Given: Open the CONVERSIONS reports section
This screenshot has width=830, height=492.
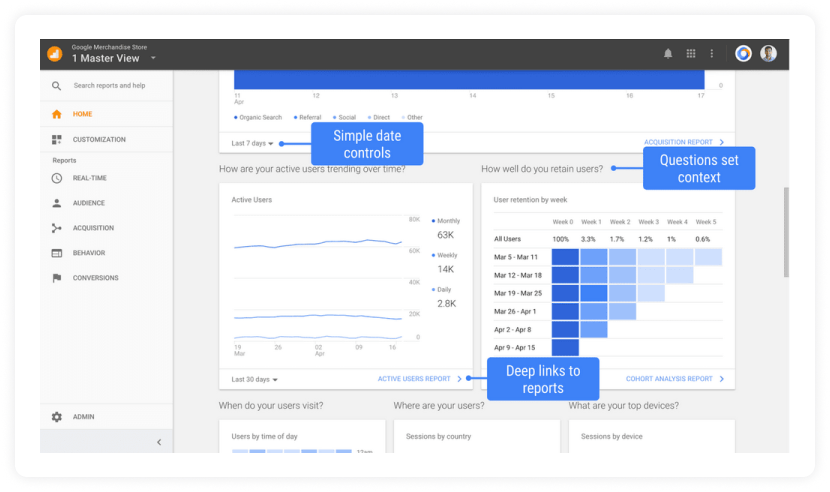Looking at the screenshot, I should 95,278.
